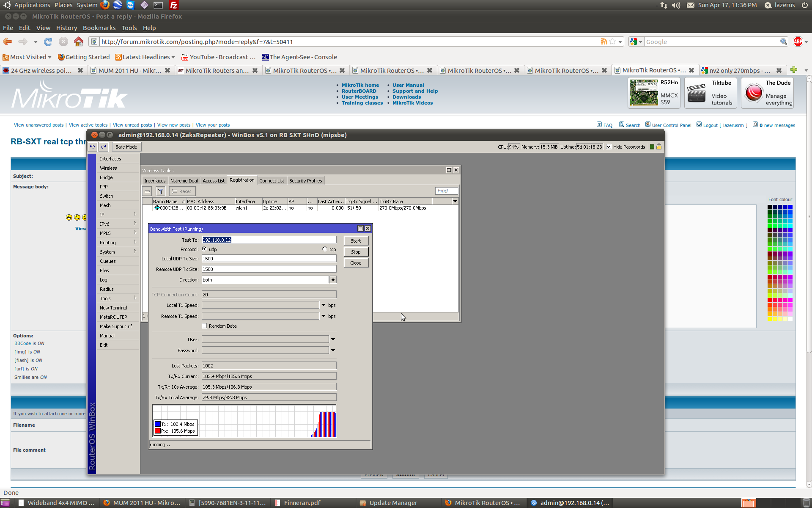
Task: Toggle the Safe Mode button
Action: (x=126, y=147)
